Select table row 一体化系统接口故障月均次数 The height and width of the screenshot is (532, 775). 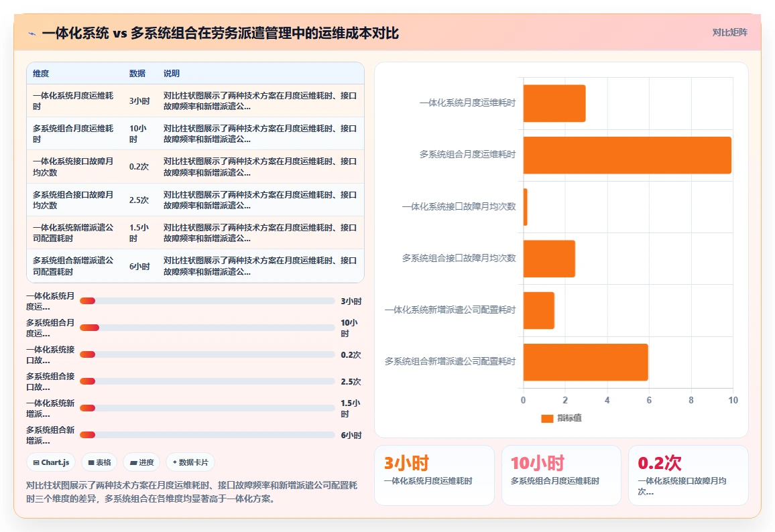[195, 166]
